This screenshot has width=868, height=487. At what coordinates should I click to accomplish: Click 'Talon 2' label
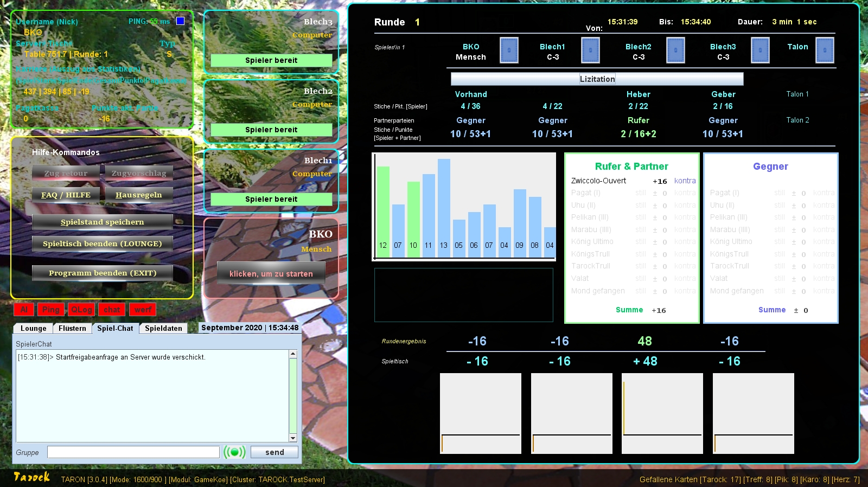pos(797,120)
